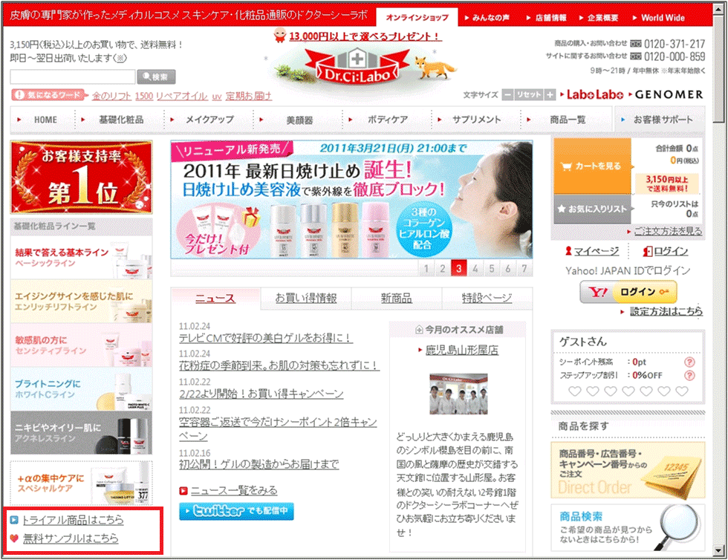Open the ご注文方法を見る link
728x560 pixels.
click(x=668, y=231)
